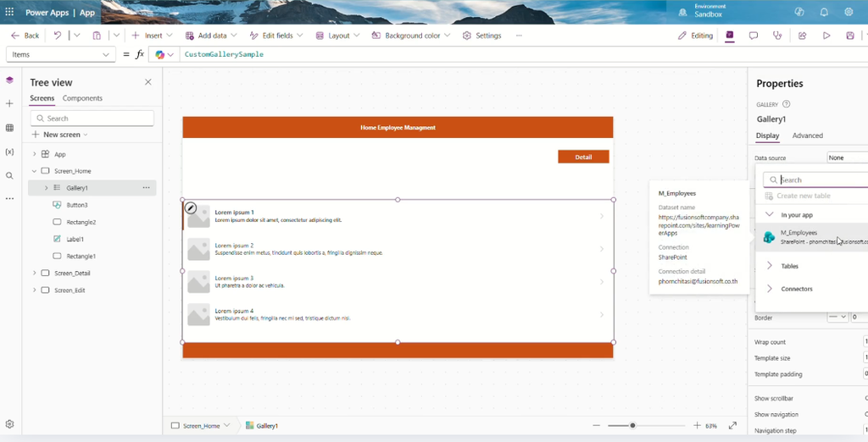868x442 pixels.
Task: Open Copilot panel icon in toolbar
Action: pos(730,36)
